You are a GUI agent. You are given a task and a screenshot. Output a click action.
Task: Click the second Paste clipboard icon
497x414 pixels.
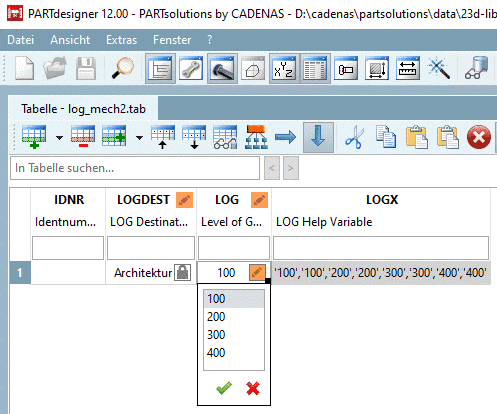(x=448, y=137)
